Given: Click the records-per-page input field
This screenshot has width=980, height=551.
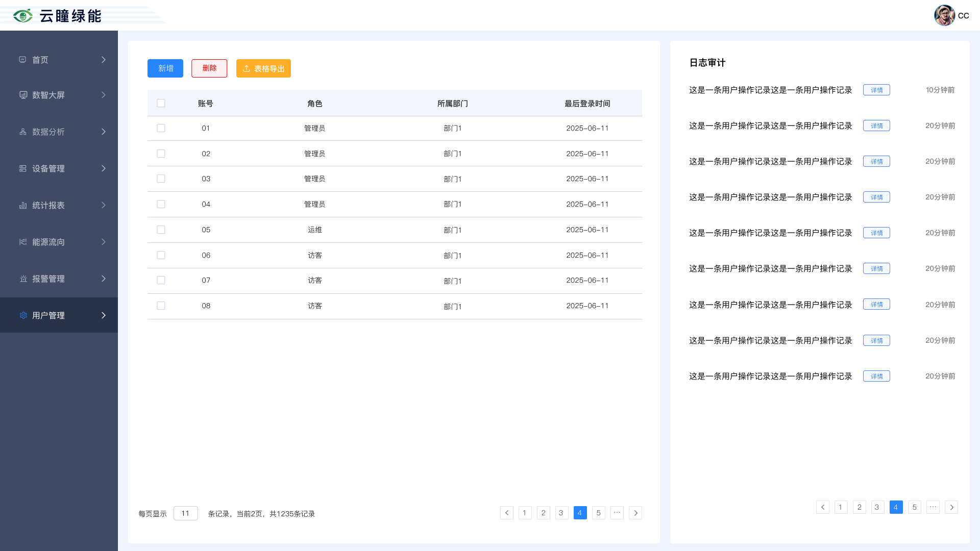Looking at the screenshot, I should click(185, 513).
